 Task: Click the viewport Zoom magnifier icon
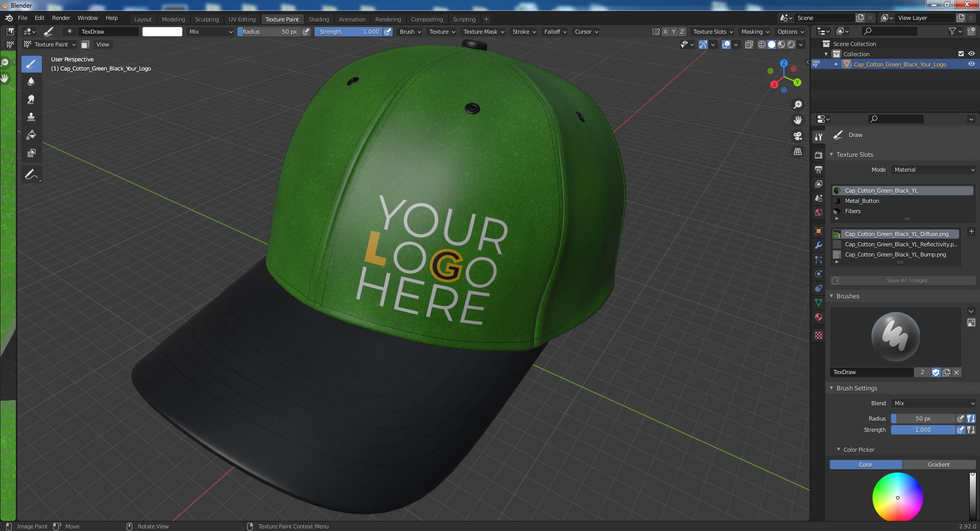click(x=797, y=105)
